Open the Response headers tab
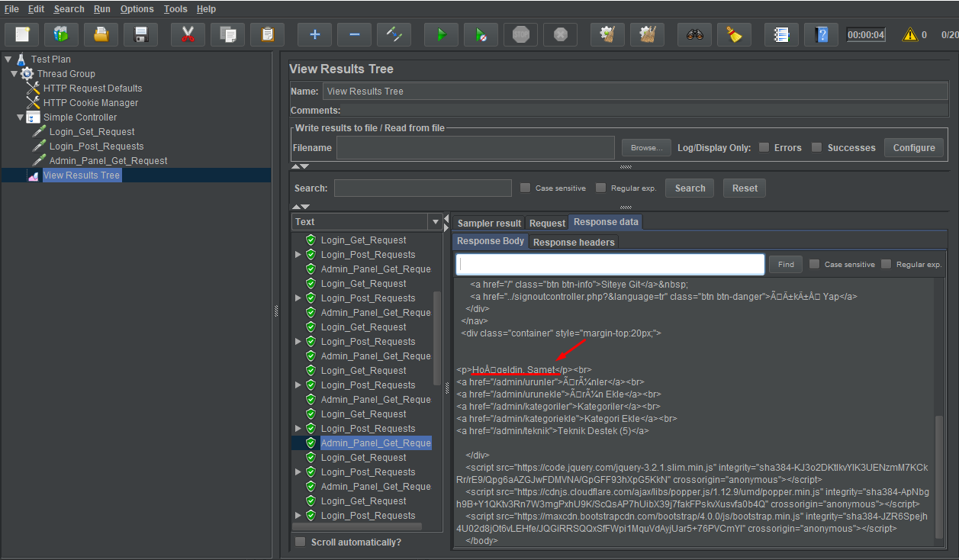959x560 pixels. (x=573, y=242)
